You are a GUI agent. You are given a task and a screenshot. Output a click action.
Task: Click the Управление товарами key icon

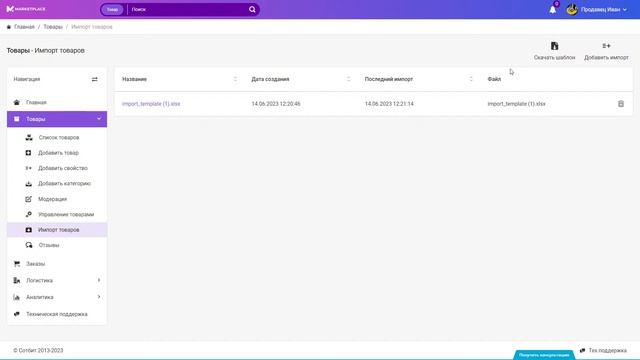coord(29,214)
